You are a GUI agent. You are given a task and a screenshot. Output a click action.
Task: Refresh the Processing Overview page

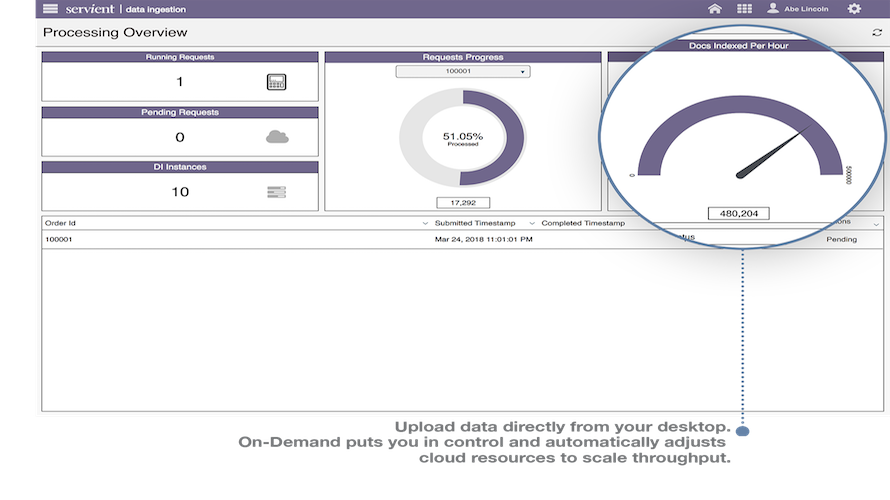877,32
